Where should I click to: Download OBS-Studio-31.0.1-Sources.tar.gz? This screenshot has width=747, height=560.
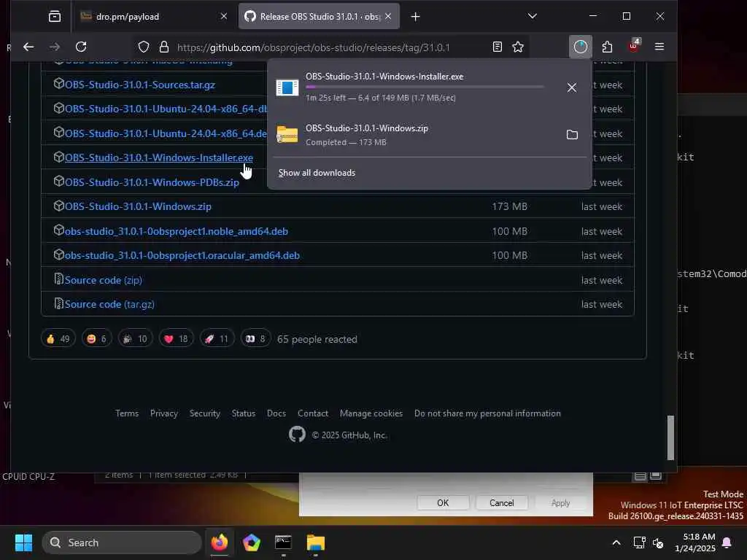[139, 85]
